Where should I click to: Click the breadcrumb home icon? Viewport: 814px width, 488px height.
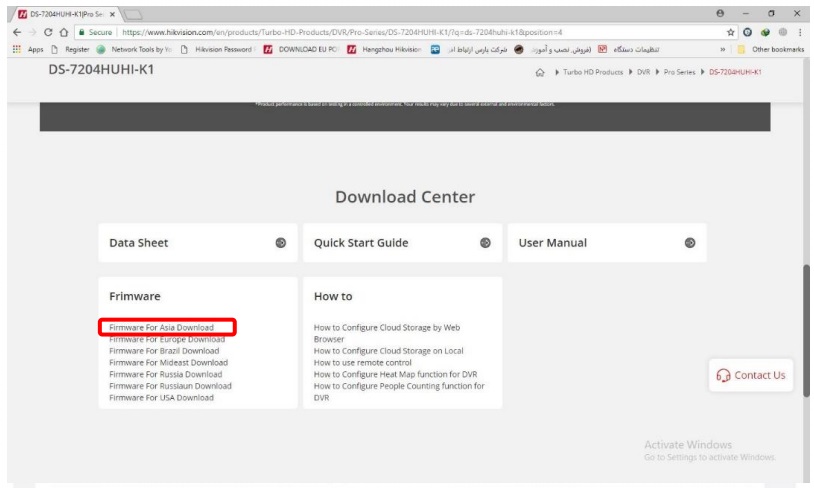click(540, 72)
